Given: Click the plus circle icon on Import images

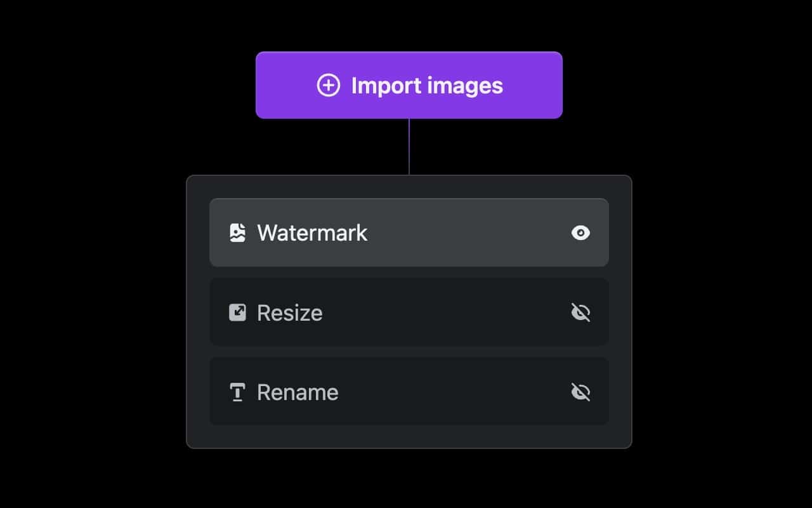Looking at the screenshot, I should point(329,85).
